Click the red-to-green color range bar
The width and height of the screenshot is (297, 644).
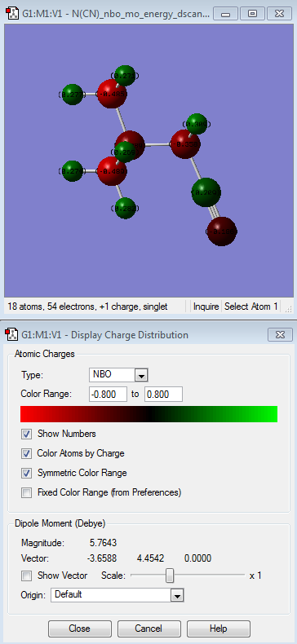149,414
